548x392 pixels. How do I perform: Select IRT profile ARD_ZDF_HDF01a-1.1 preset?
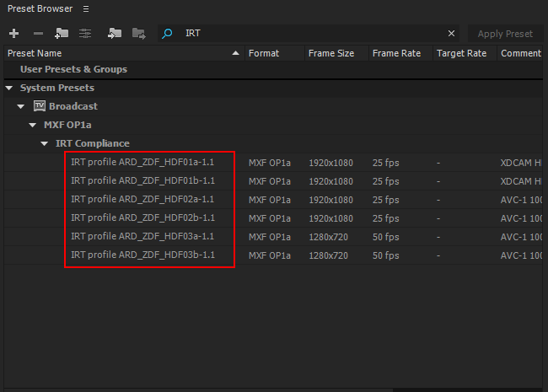click(x=142, y=162)
